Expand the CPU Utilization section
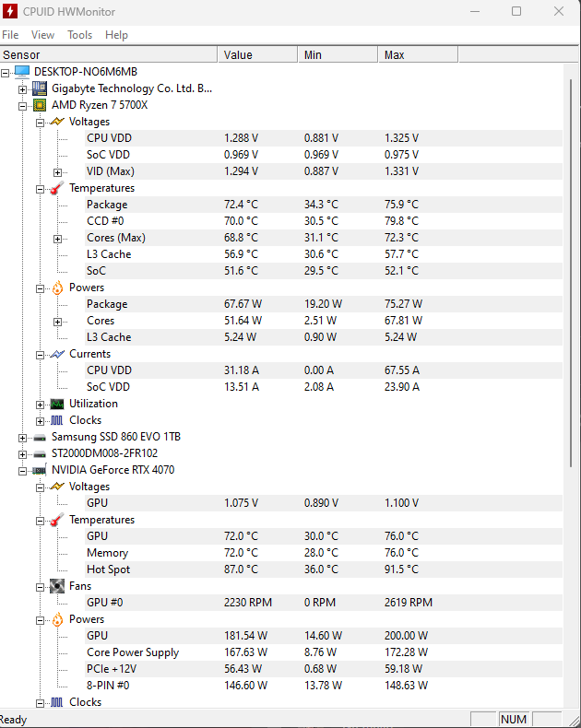The image size is (581, 728). [41, 405]
